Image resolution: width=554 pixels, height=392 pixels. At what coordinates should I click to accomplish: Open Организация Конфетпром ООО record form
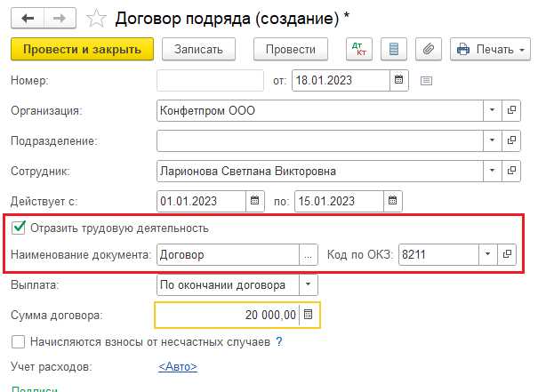511,110
